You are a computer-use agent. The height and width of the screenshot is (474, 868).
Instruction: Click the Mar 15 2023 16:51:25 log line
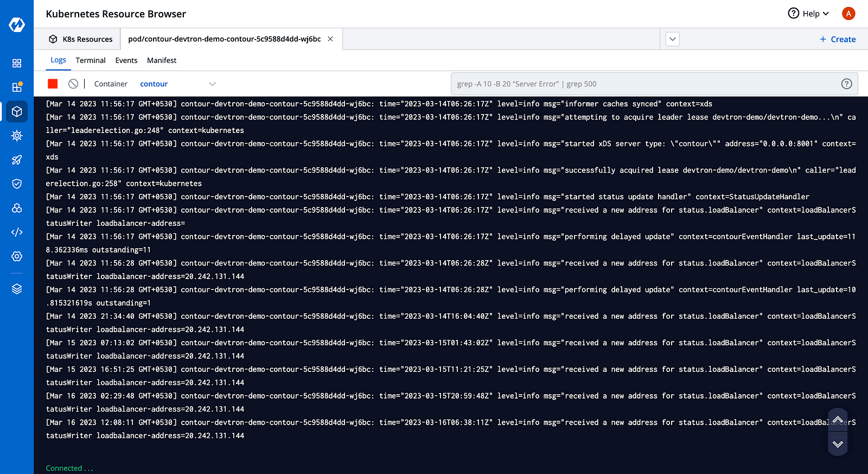(451, 376)
